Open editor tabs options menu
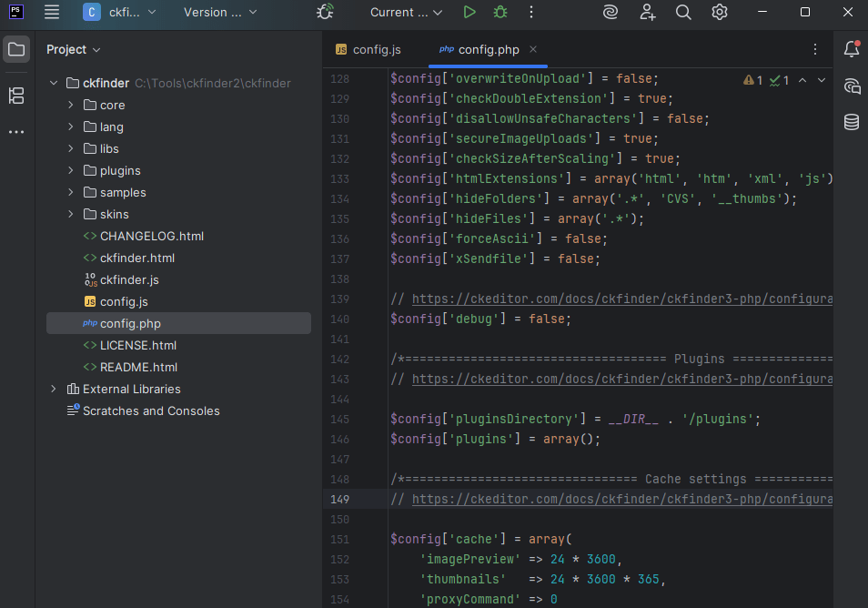This screenshot has width=868, height=608. point(815,49)
